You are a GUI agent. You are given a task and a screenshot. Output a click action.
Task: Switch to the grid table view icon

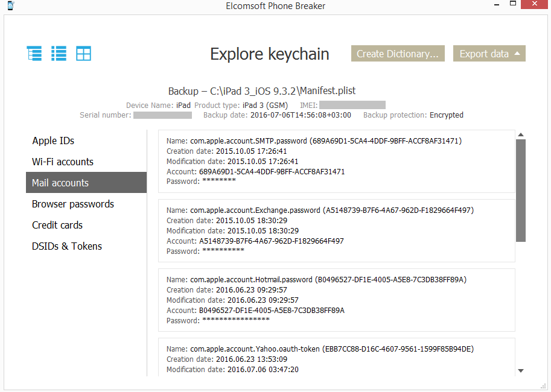(83, 54)
